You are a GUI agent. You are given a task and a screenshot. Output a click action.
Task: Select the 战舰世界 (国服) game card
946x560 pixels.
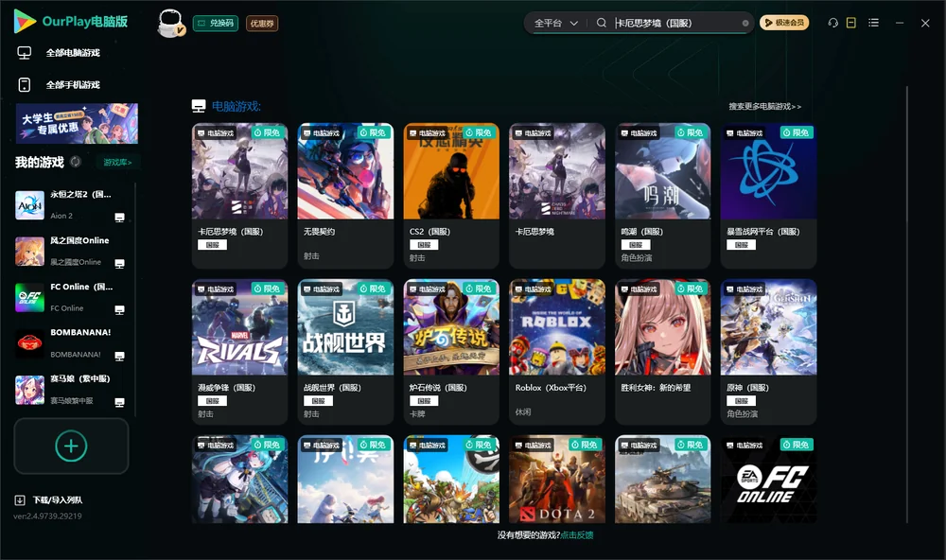(x=345, y=352)
